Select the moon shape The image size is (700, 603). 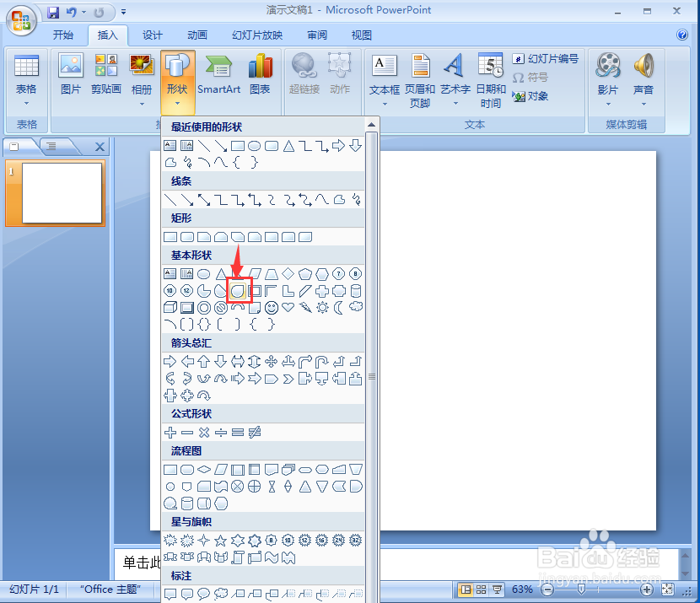pyautogui.click(x=339, y=308)
